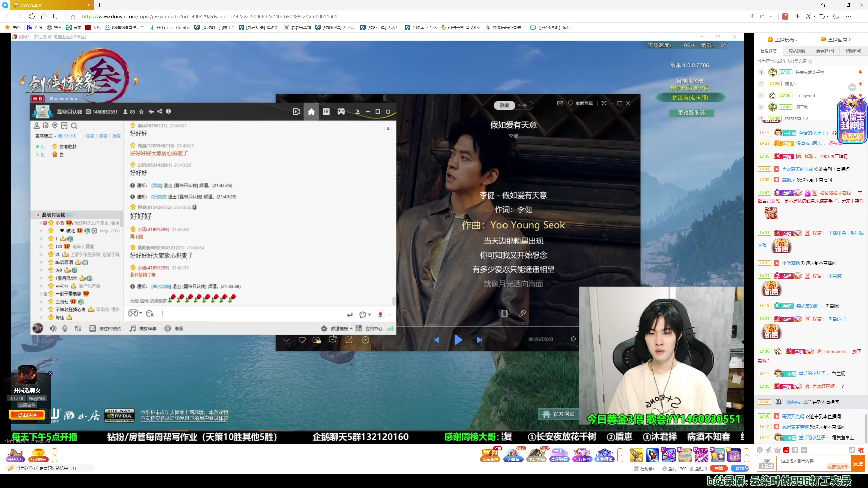This screenshot has height=488, width=868.
Task: Open 麦序模式 mode dropdown
Action: (x=46, y=136)
